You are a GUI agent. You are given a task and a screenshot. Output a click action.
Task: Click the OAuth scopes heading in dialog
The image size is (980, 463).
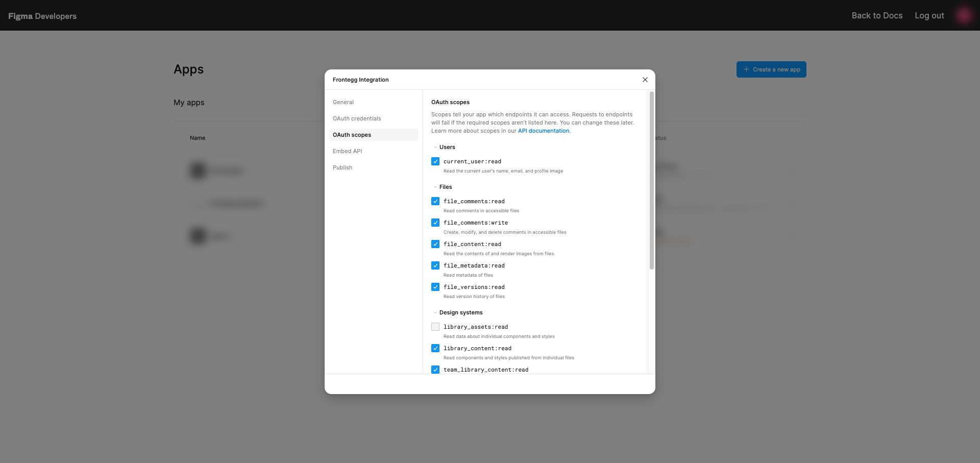click(450, 102)
